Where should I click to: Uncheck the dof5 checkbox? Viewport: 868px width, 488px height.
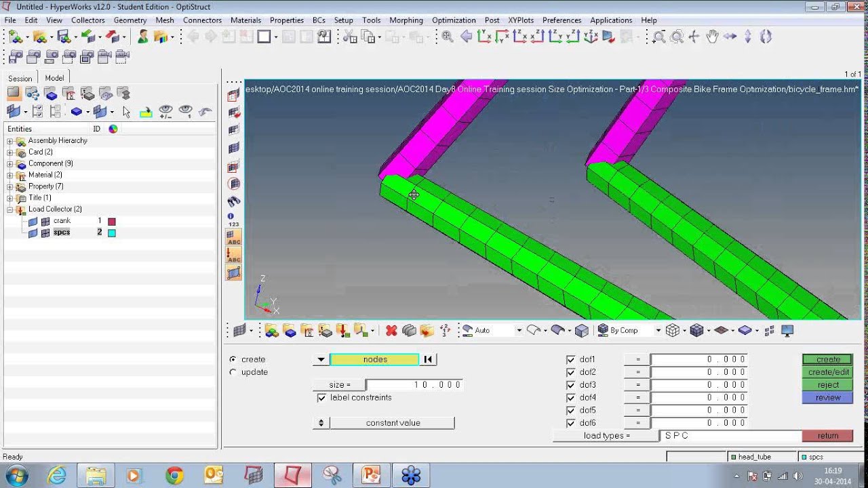tap(570, 410)
